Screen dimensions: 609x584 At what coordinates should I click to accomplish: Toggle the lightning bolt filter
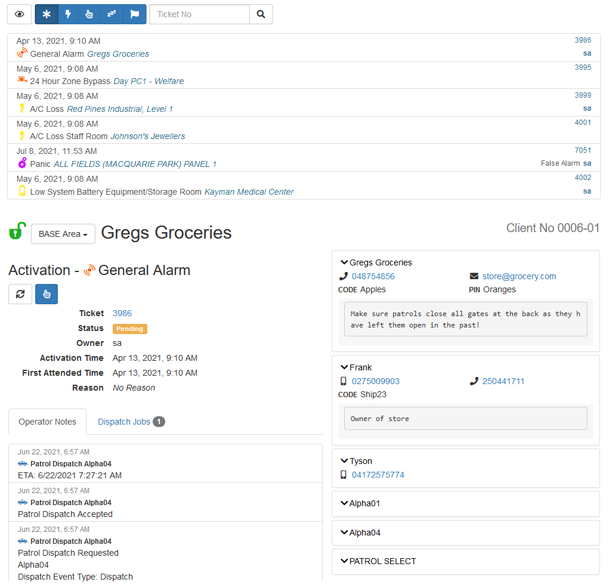68,14
